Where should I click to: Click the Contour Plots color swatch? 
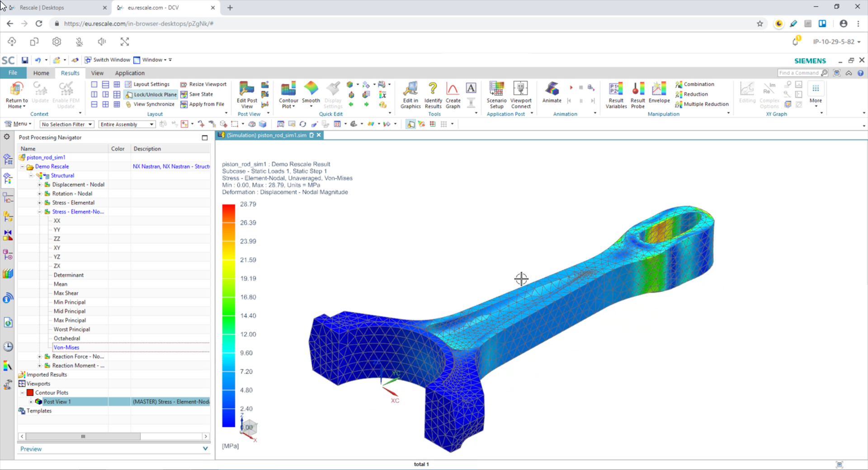(x=30, y=392)
